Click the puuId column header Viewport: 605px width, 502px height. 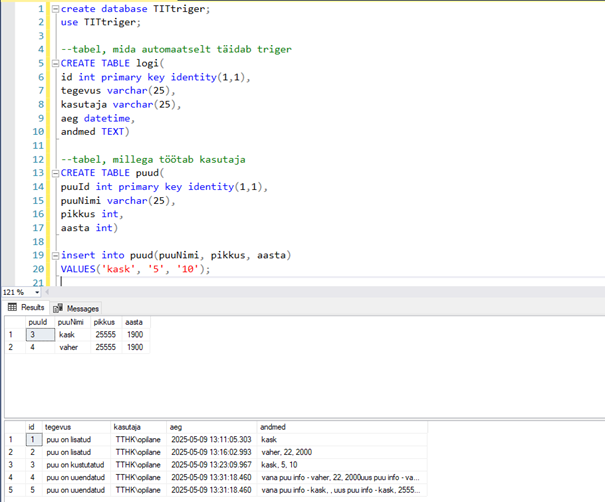(x=38, y=322)
